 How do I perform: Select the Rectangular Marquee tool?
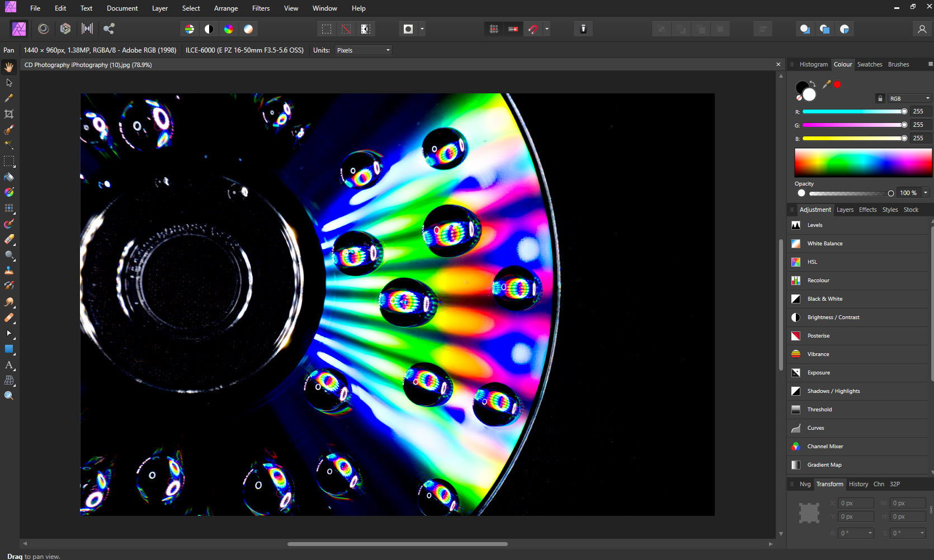coord(9,162)
